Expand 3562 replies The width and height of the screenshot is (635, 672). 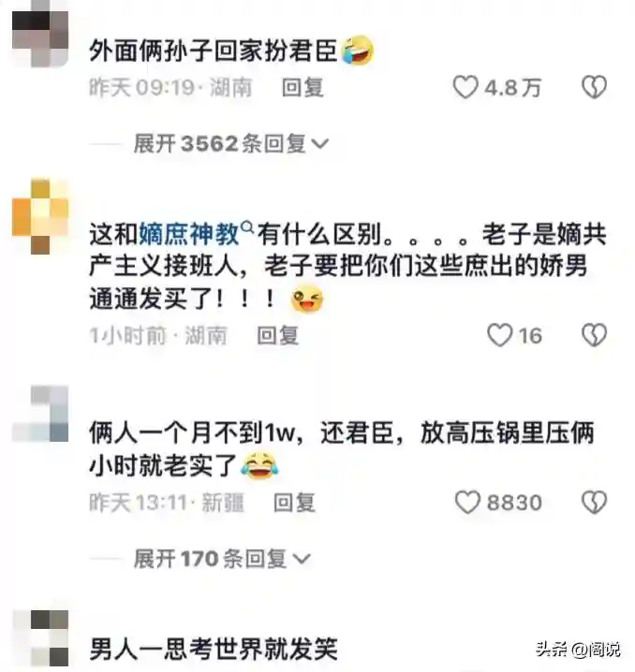coord(231,143)
